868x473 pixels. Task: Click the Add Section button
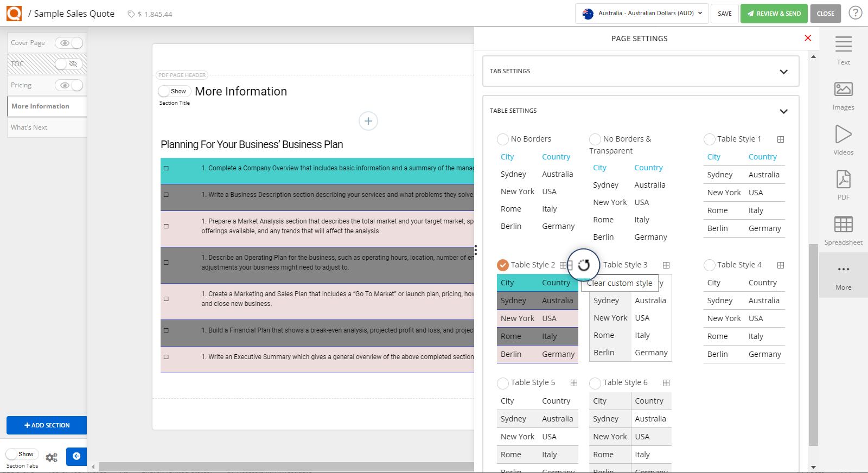point(47,425)
